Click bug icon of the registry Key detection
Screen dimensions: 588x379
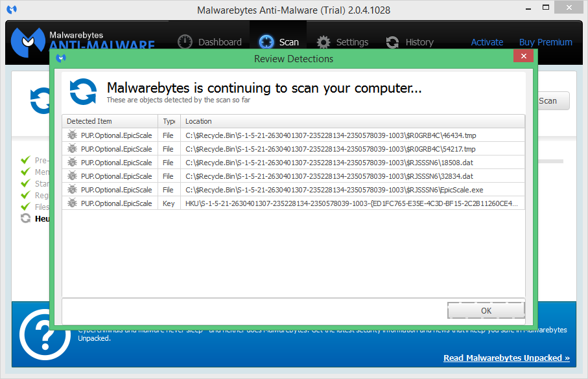[72, 203]
